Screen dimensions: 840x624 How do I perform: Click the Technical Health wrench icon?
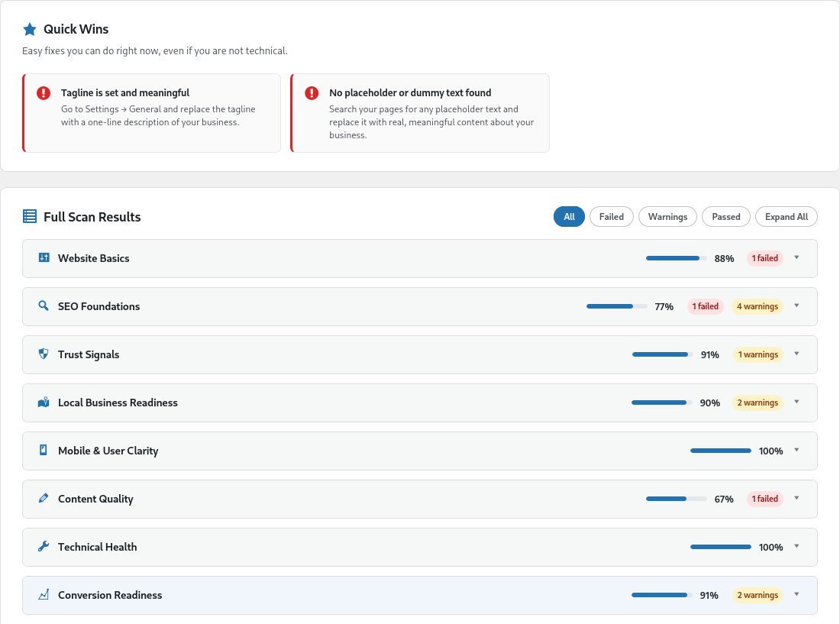[x=44, y=546]
